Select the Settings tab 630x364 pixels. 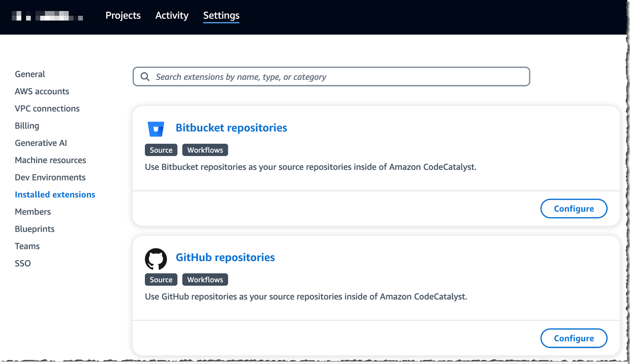click(221, 15)
